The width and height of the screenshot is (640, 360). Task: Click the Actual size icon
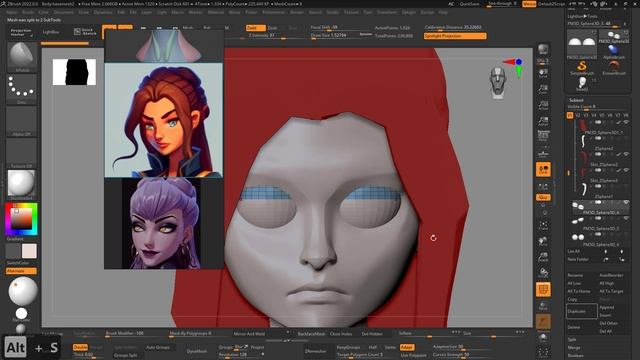point(543,105)
